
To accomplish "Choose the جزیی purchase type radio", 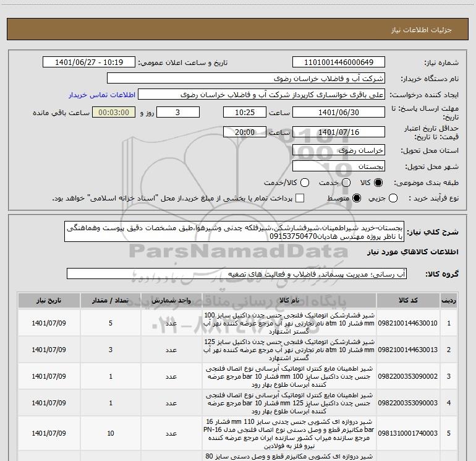I will [393, 199].
